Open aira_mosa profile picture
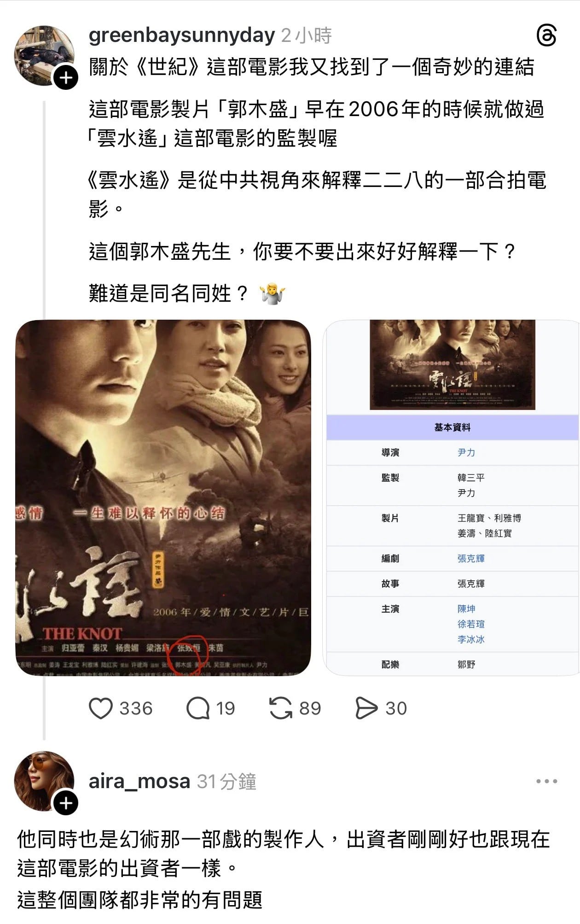The height and width of the screenshot is (924, 580). pos(45,781)
